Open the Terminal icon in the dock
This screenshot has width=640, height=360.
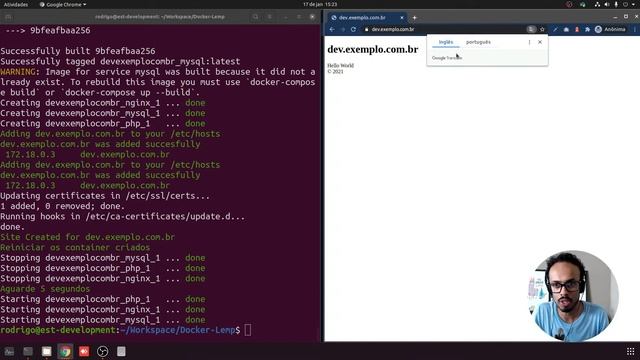28,351
